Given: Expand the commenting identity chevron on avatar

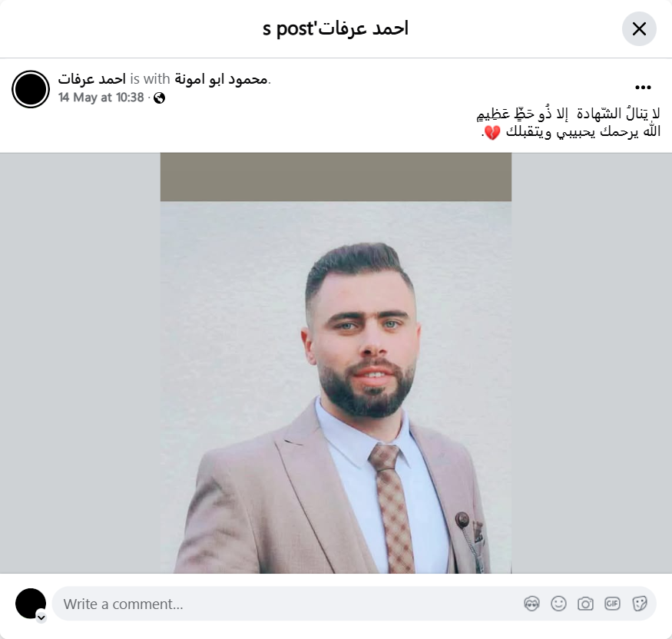Looking at the screenshot, I should [41, 617].
